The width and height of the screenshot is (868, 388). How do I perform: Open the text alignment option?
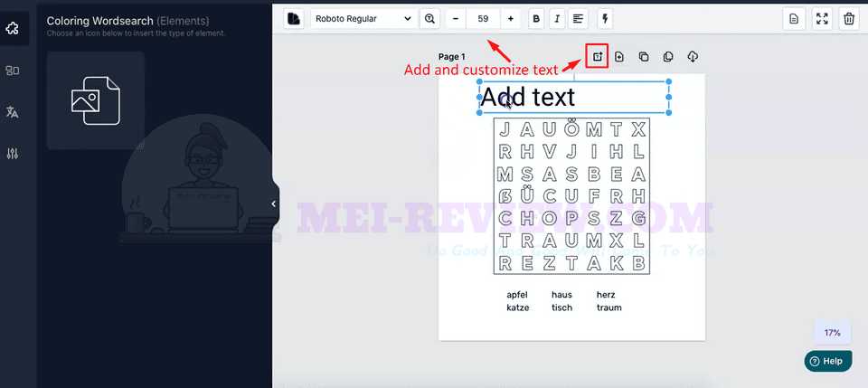tap(578, 19)
